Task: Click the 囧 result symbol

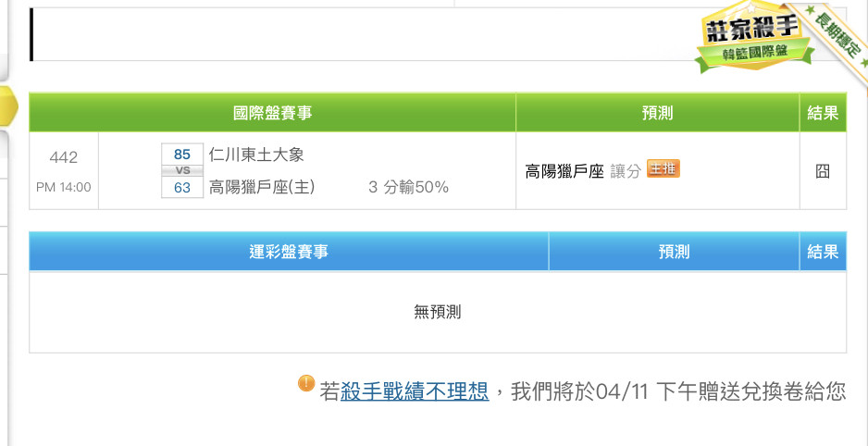Action: tap(823, 171)
